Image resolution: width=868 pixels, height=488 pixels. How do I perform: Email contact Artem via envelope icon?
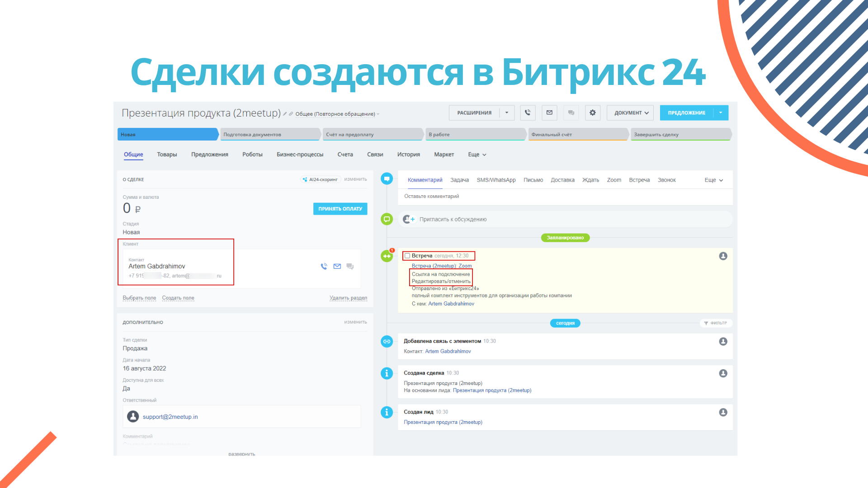coord(337,267)
